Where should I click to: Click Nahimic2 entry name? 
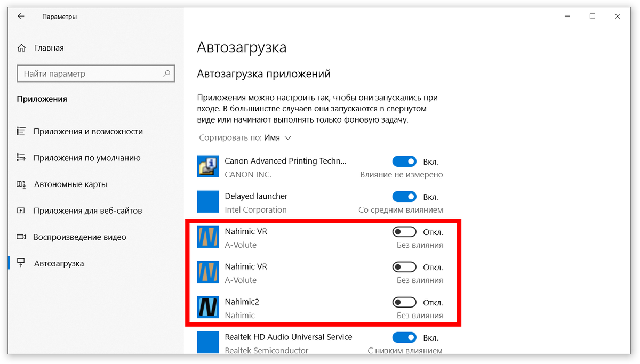242,302
